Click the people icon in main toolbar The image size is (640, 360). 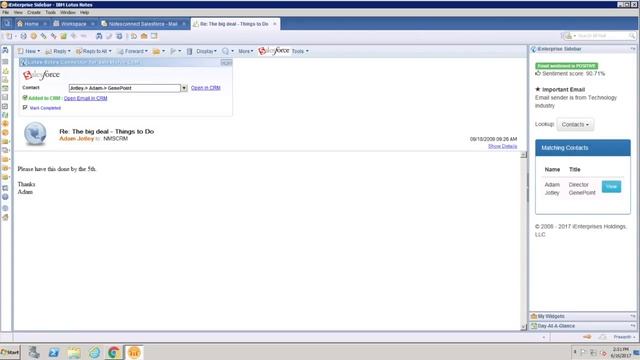point(99,36)
